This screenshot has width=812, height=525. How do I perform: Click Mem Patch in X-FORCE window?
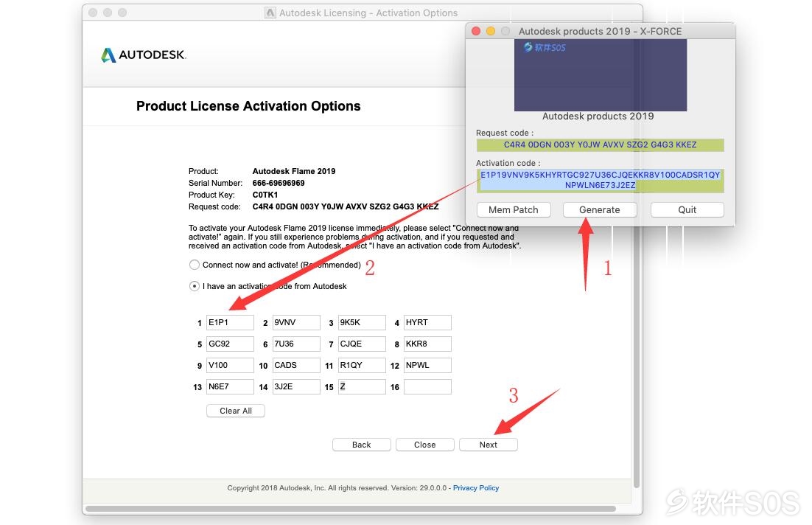point(513,210)
